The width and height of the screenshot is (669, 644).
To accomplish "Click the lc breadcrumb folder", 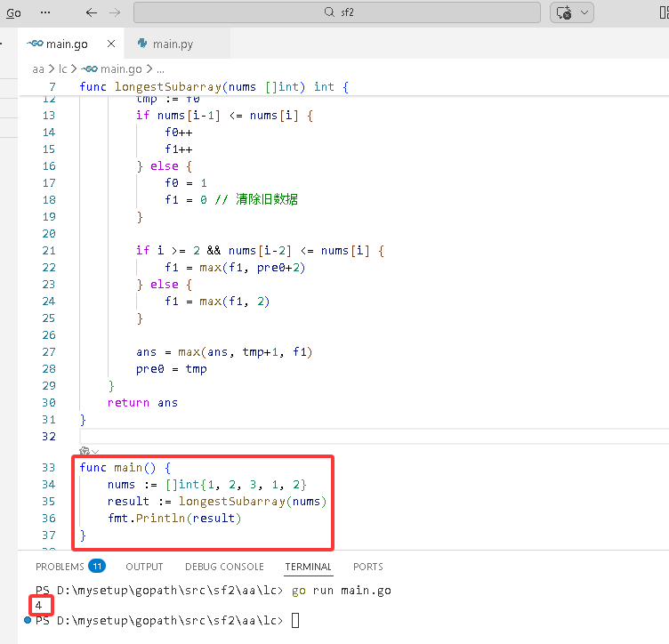I will point(62,69).
